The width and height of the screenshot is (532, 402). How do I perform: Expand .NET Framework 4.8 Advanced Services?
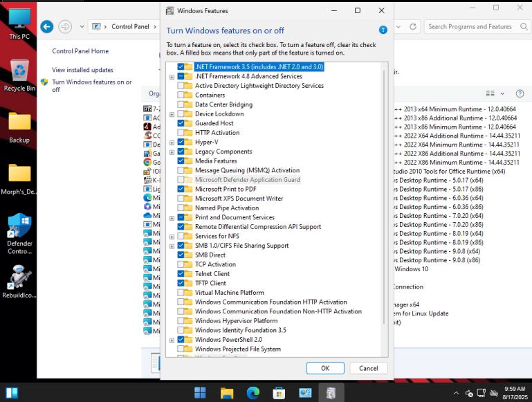point(172,77)
